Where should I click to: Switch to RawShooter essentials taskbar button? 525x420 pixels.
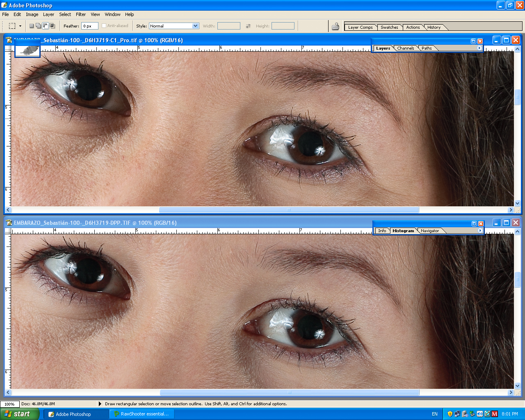pos(142,414)
